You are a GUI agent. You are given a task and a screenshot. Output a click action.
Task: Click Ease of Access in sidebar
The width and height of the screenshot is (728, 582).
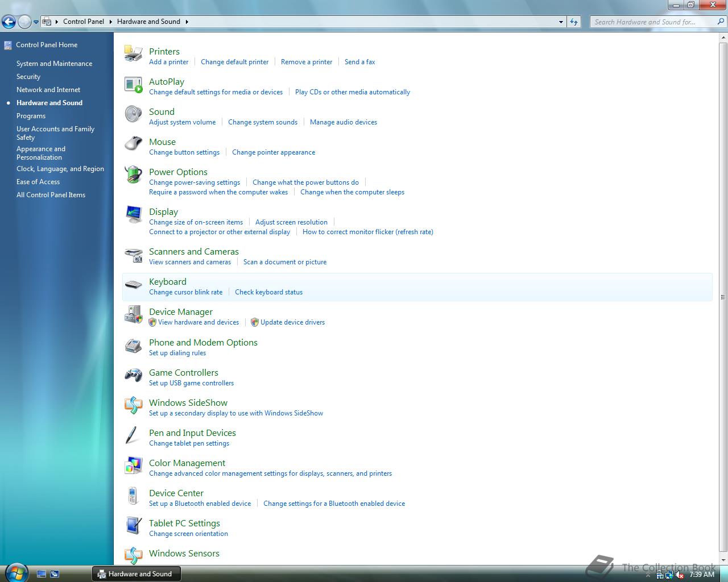(38, 182)
